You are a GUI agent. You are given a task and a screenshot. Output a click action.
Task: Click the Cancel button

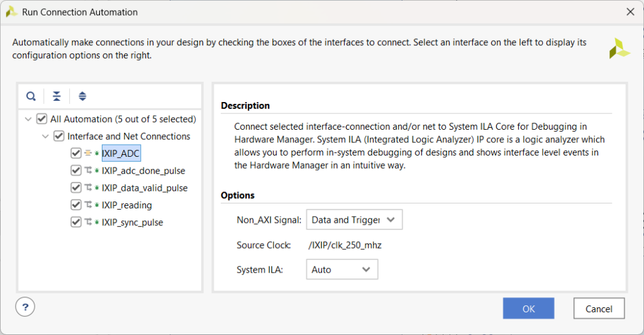coord(599,309)
